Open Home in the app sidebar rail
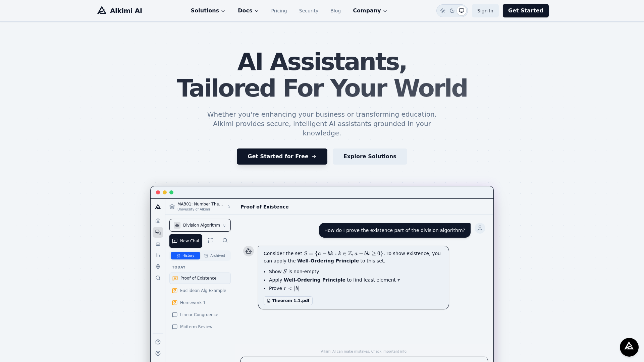 pyautogui.click(x=158, y=221)
